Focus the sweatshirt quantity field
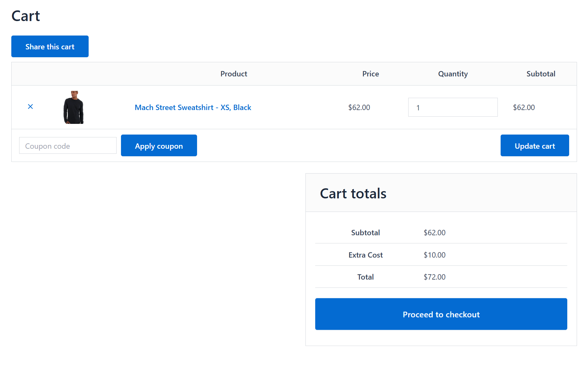The height and width of the screenshot is (365, 588). pos(453,108)
